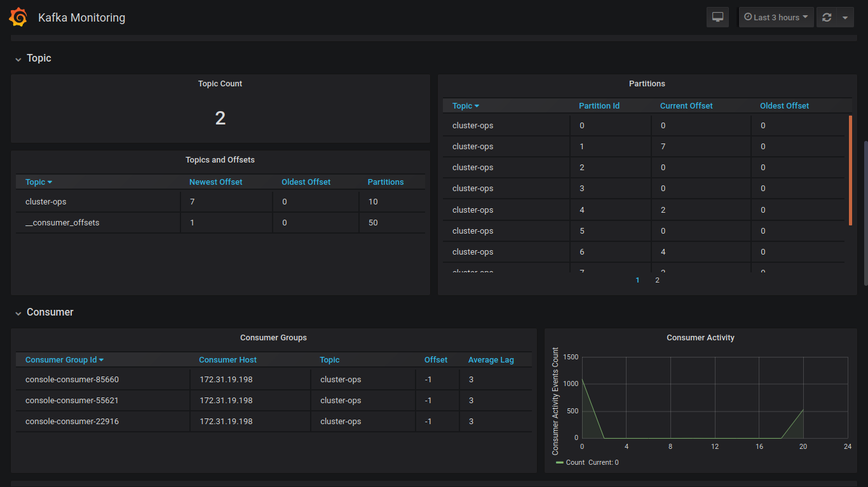This screenshot has width=868, height=487.
Task: Collapse the Topic row section
Action: (38, 58)
